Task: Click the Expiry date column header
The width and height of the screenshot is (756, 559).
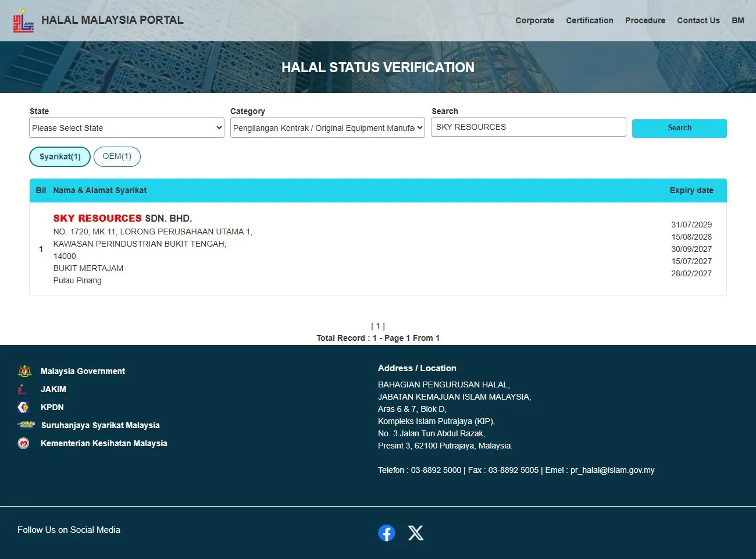Action: click(691, 190)
